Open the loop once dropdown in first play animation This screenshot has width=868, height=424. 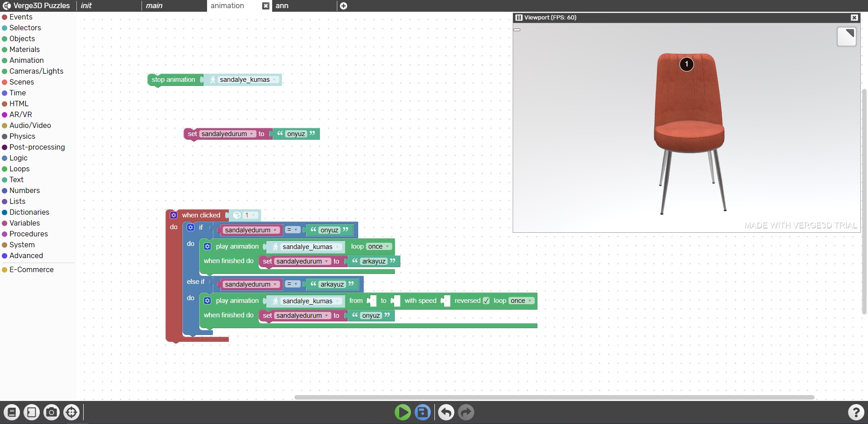379,246
